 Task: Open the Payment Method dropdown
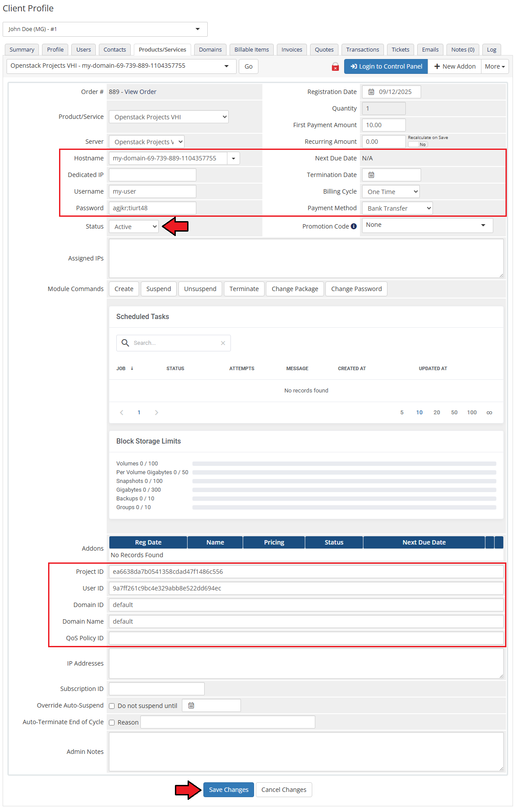point(397,208)
